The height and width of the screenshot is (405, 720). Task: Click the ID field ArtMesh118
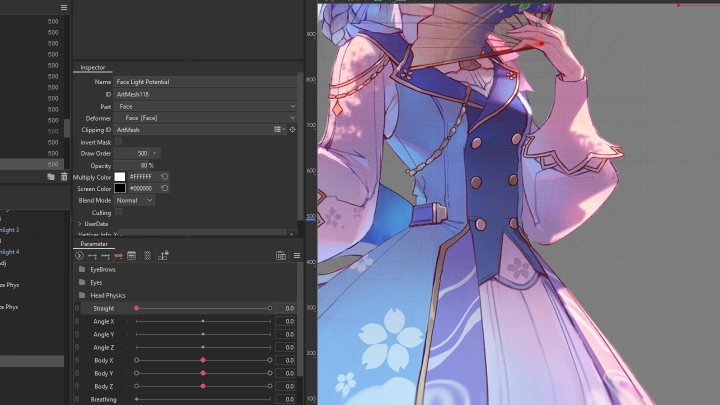click(x=205, y=94)
